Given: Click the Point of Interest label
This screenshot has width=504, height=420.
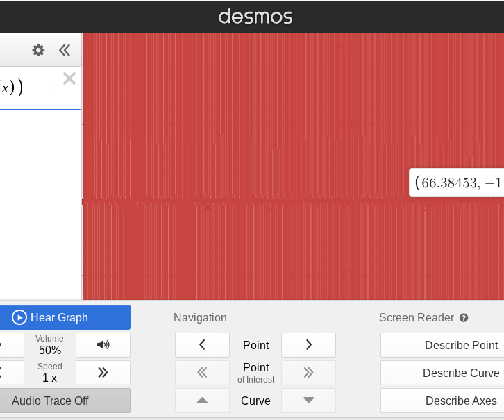Looking at the screenshot, I should tap(256, 373).
